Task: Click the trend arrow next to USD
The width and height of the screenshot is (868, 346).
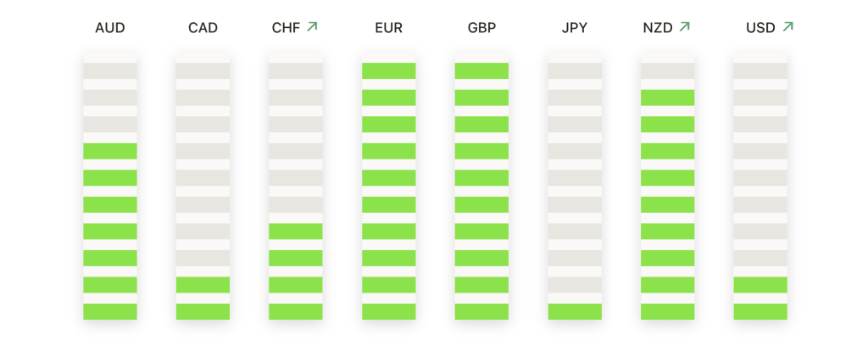Action: point(787,26)
